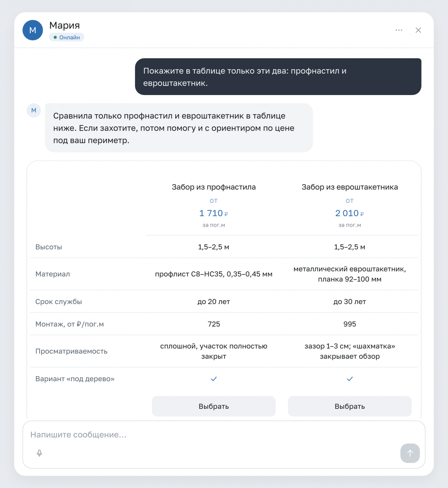Click the «Забор из евроштакетника» column heading

[349, 187]
